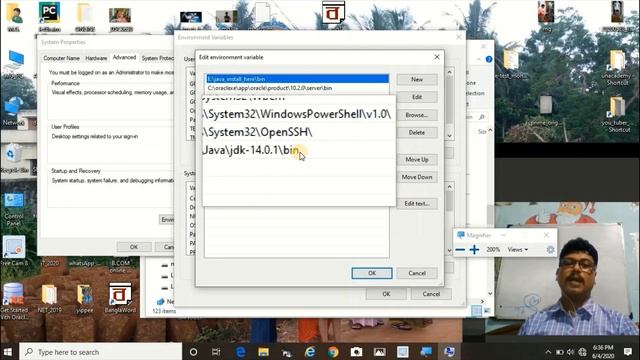Show hidden system tray icons
This screenshot has height=360, width=640.
(548, 352)
